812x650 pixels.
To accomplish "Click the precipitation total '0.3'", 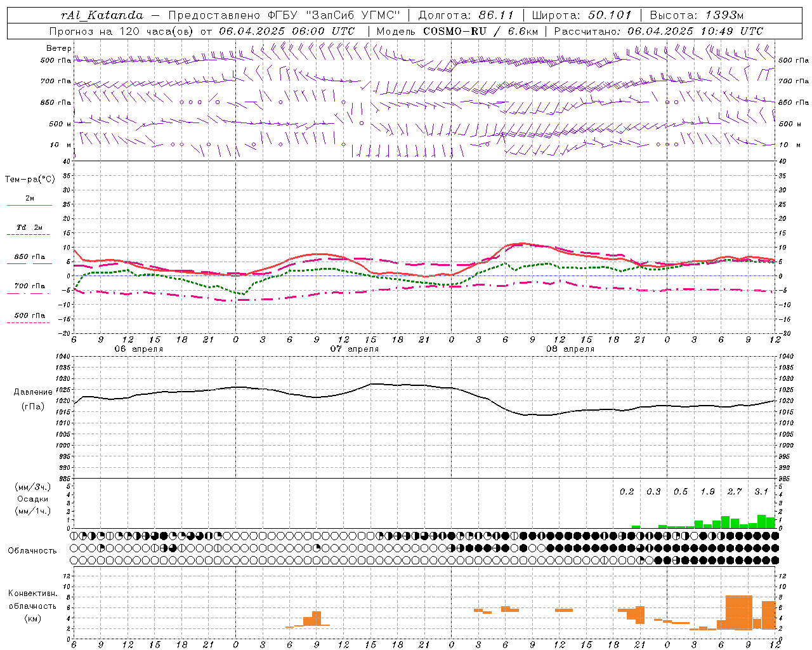I will 653,492.
